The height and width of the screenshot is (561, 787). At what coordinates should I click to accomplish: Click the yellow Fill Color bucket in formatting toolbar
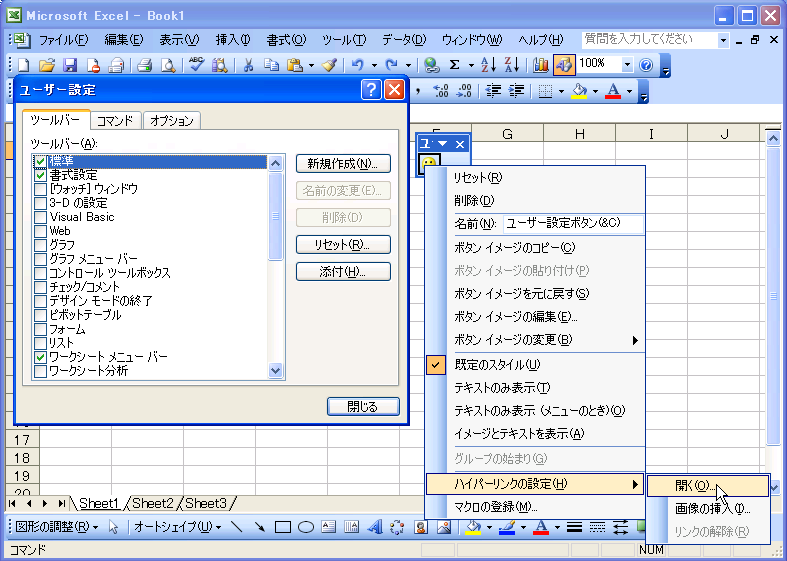pos(580,91)
